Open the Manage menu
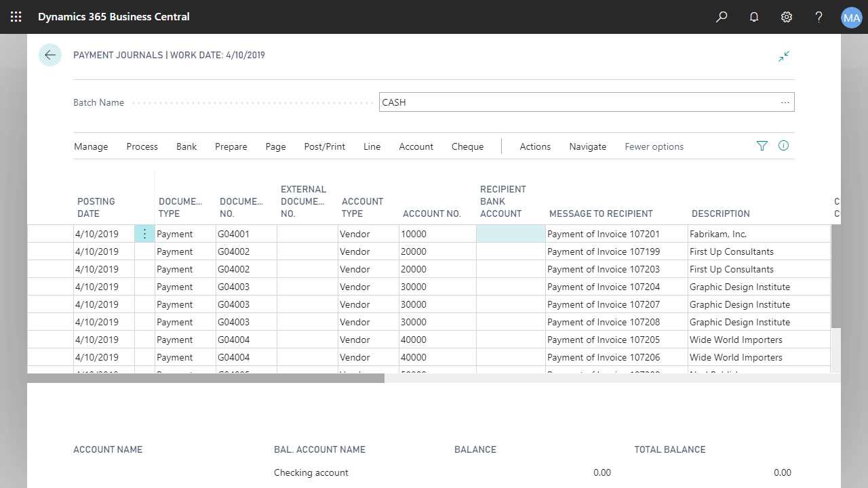 pos(91,146)
